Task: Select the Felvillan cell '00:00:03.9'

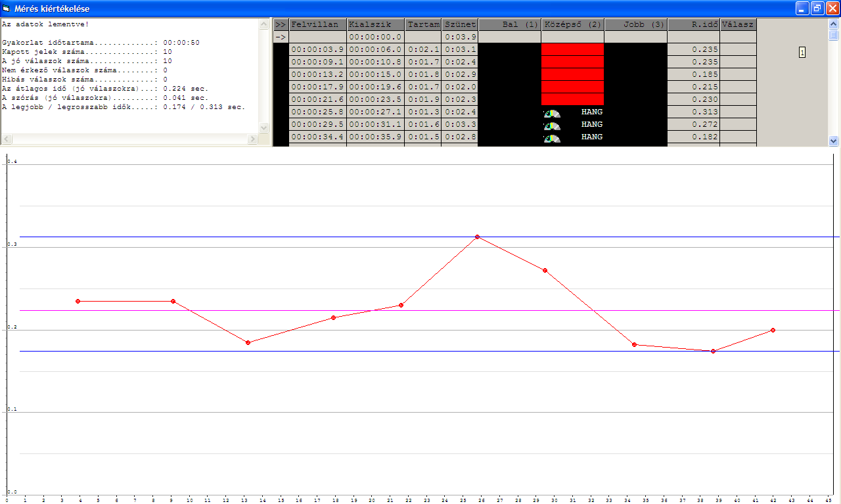Action: click(x=317, y=49)
